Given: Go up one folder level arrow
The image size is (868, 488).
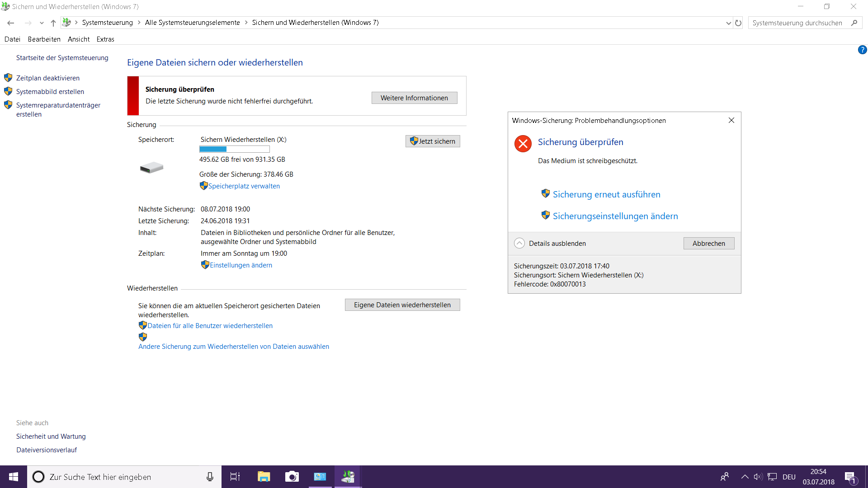Looking at the screenshot, I should [x=53, y=23].
